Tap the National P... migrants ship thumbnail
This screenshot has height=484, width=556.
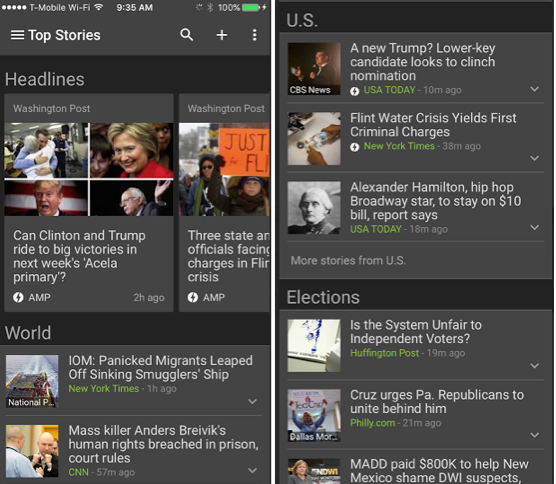32,381
